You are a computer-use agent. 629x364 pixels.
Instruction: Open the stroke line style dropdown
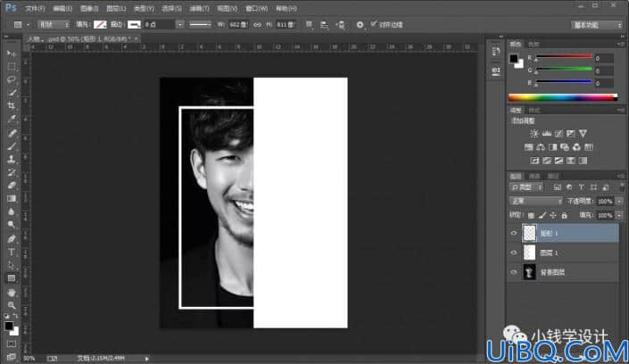(x=200, y=25)
